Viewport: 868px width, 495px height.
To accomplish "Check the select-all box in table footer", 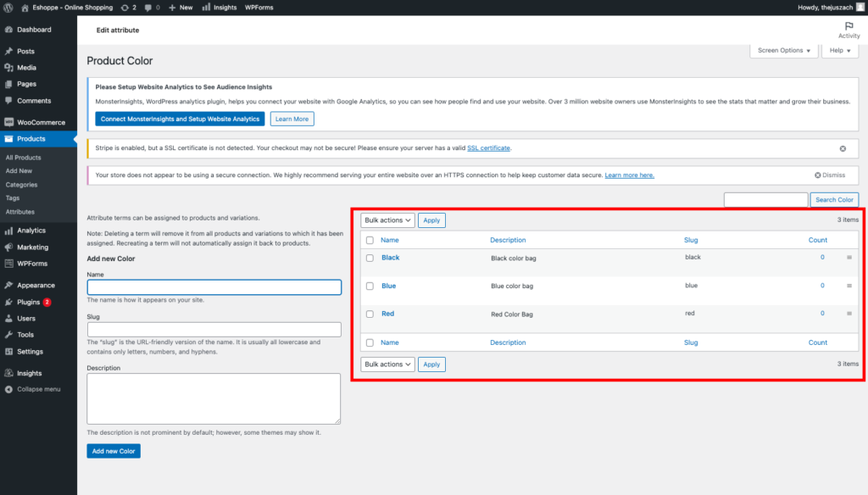I will point(370,342).
